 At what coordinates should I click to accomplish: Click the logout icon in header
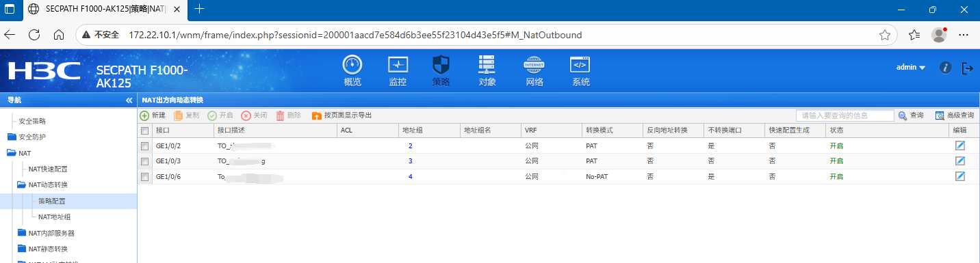point(968,68)
